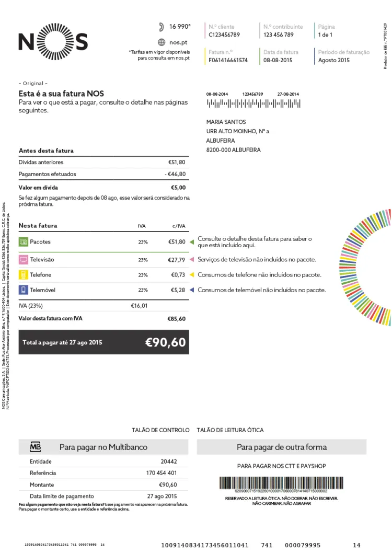Click the phone handset icon beside 16 990

pos(161,27)
